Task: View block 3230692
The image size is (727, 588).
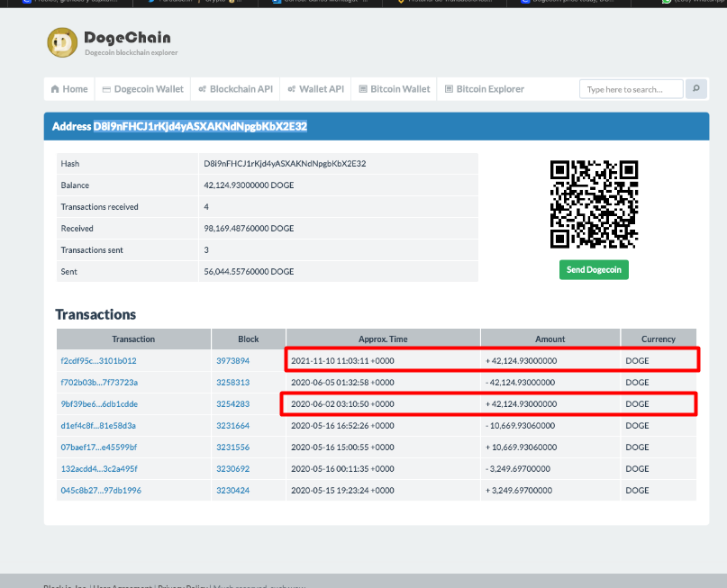Action: 232,469
